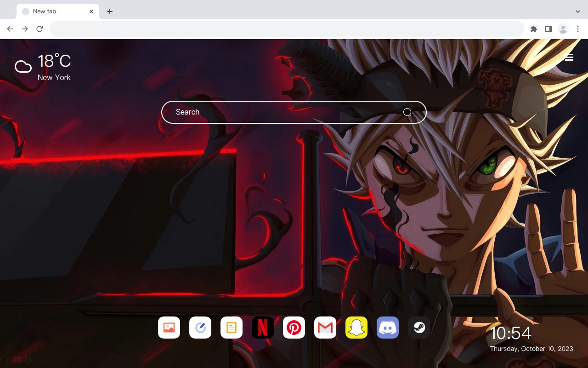Open the Discord shortcut
Image resolution: width=588 pixels, height=368 pixels.
[x=388, y=328]
